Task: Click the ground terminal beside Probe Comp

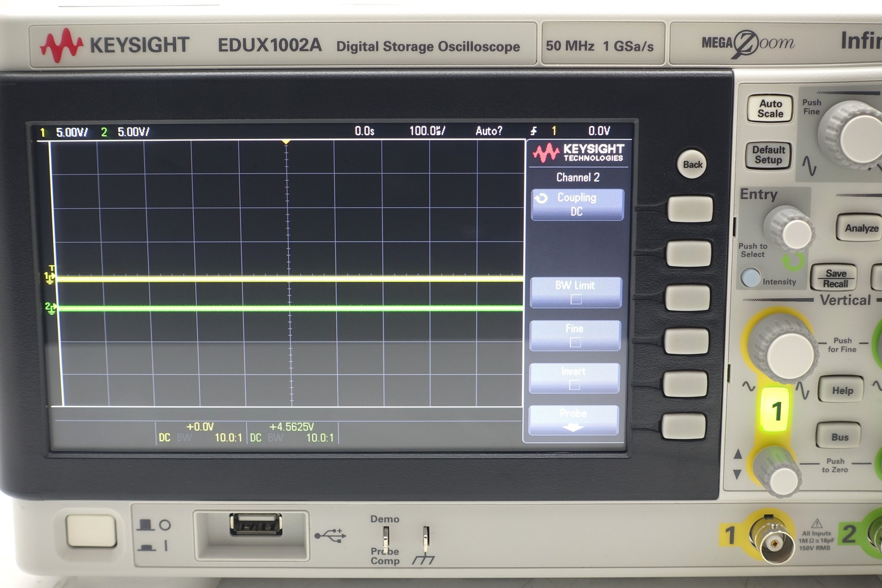Action: pyautogui.click(x=425, y=538)
